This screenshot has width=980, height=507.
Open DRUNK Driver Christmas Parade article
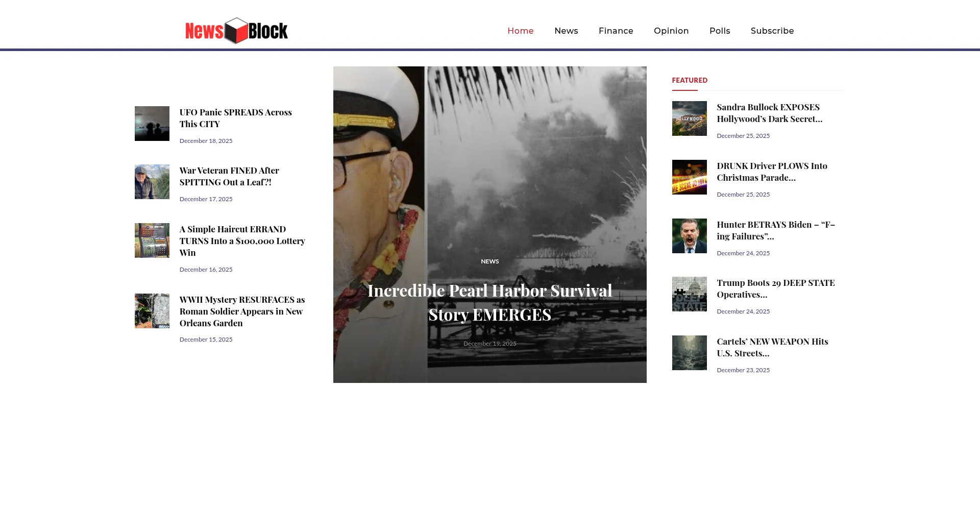(x=772, y=171)
